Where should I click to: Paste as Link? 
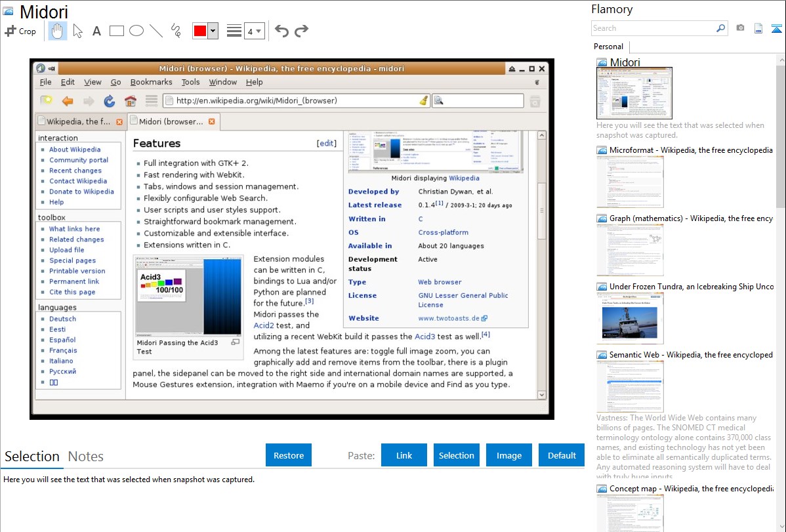404,455
